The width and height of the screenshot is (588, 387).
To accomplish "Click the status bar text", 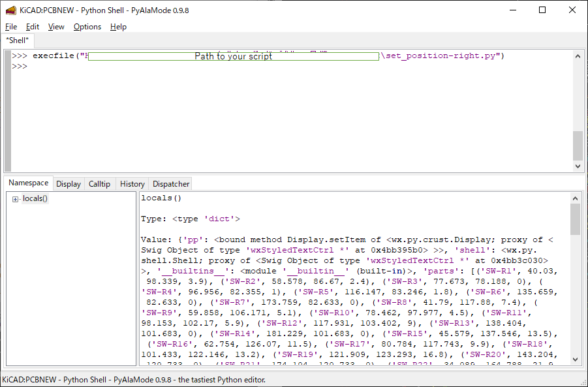I will [134, 380].
